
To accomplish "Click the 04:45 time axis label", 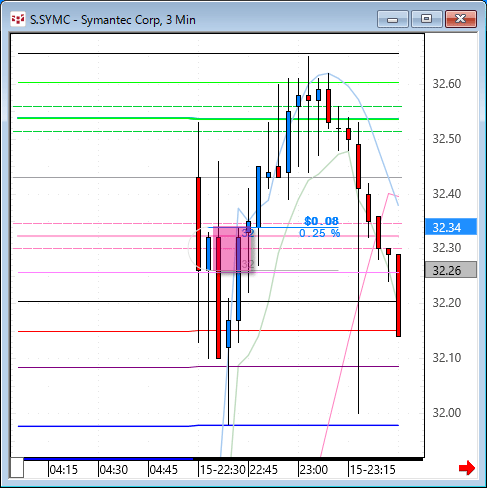I will tap(163, 470).
